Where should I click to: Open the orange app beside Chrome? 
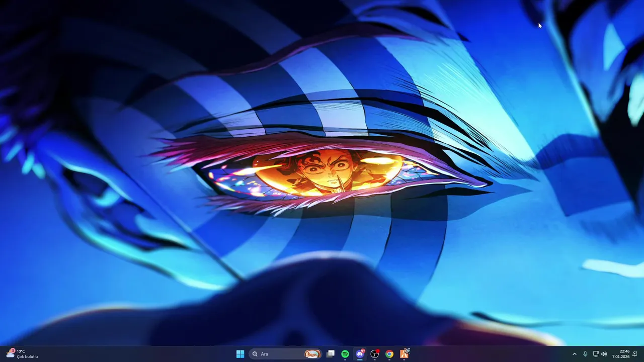(x=405, y=354)
